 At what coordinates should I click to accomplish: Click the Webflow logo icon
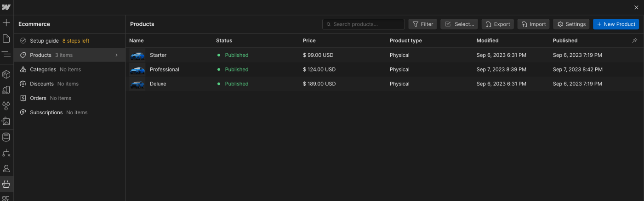coord(6,7)
